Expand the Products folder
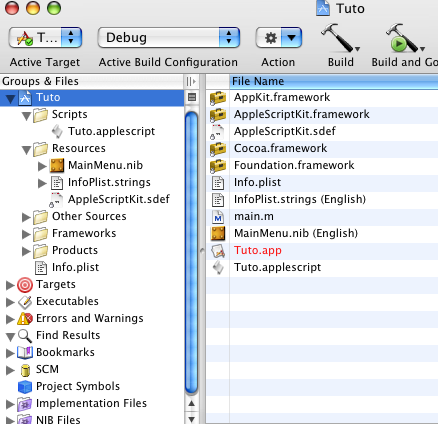 click(x=26, y=251)
